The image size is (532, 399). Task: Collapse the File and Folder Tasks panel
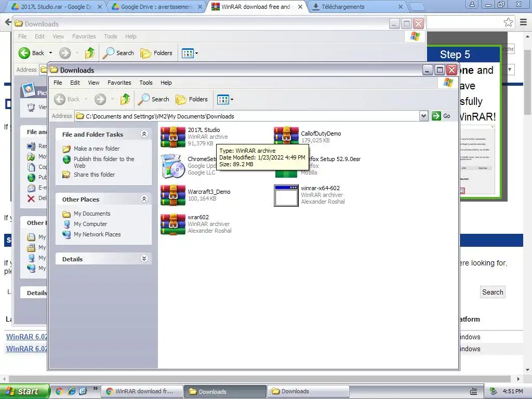point(144,134)
